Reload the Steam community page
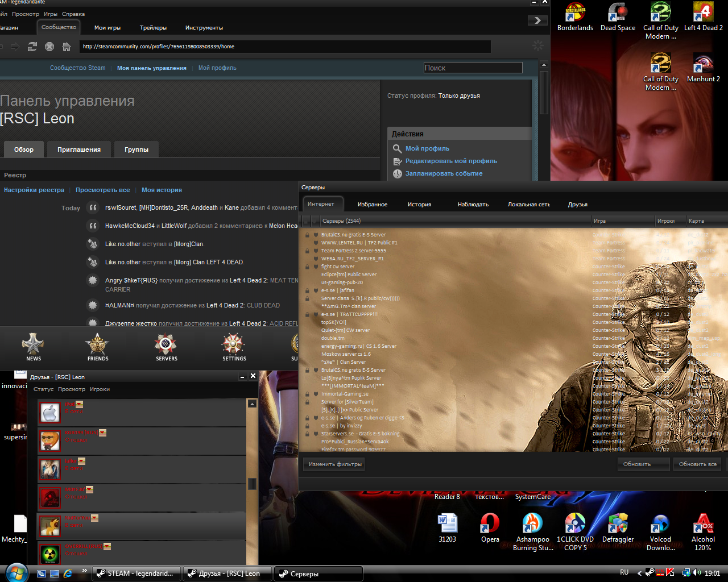This screenshot has width=728, height=582. click(32, 47)
